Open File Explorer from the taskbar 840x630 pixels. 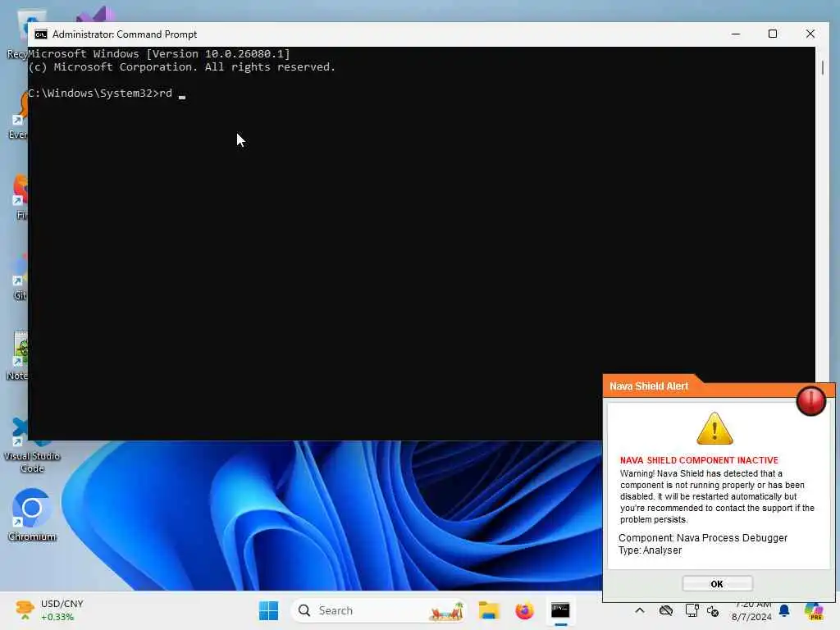click(489, 610)
